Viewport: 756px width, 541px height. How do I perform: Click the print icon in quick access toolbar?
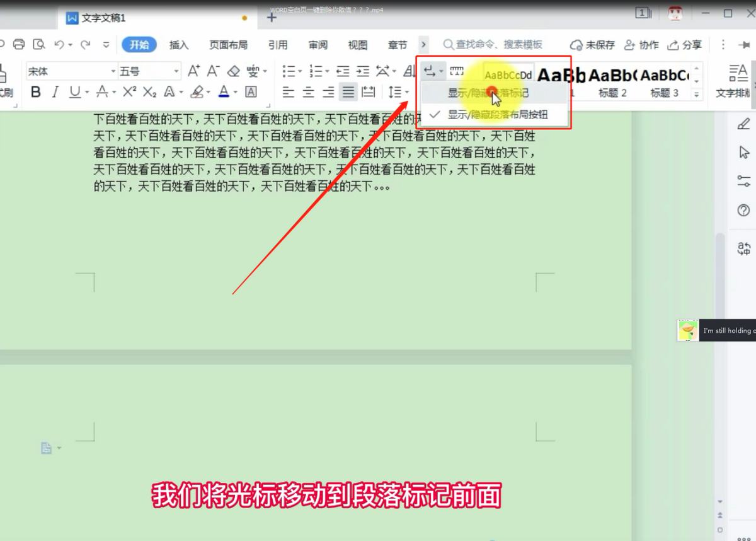pos(19,44)
